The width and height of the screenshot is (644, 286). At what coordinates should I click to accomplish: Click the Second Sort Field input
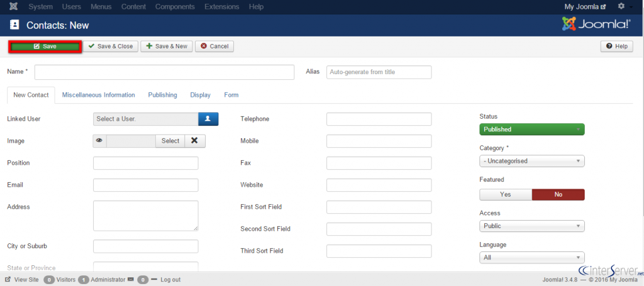(x=379, y=229)
